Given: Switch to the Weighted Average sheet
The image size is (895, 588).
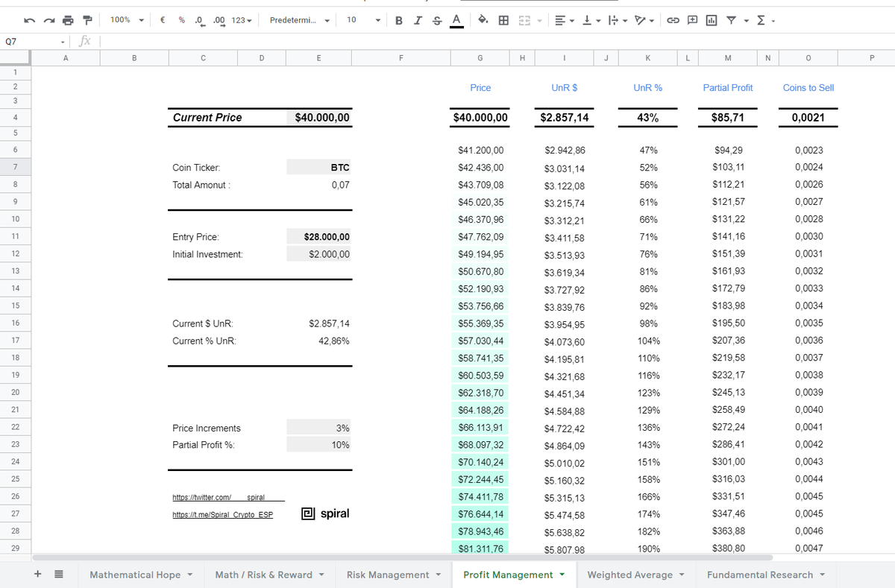Looking at the screenshot, I should click(636, 575).
